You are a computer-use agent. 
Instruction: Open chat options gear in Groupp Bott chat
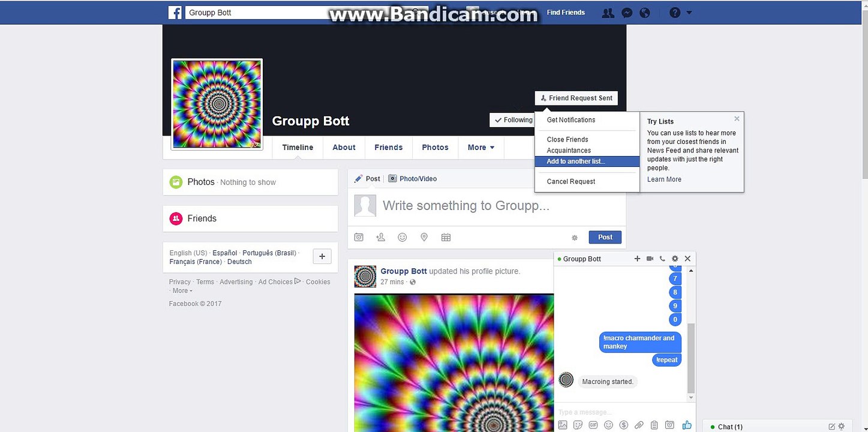click(675, 259)
